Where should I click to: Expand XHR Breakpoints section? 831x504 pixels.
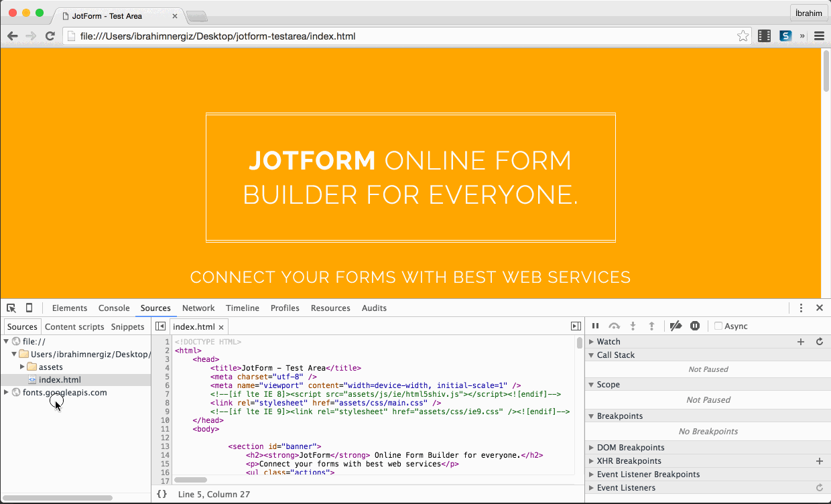click(x=592, y=461)
